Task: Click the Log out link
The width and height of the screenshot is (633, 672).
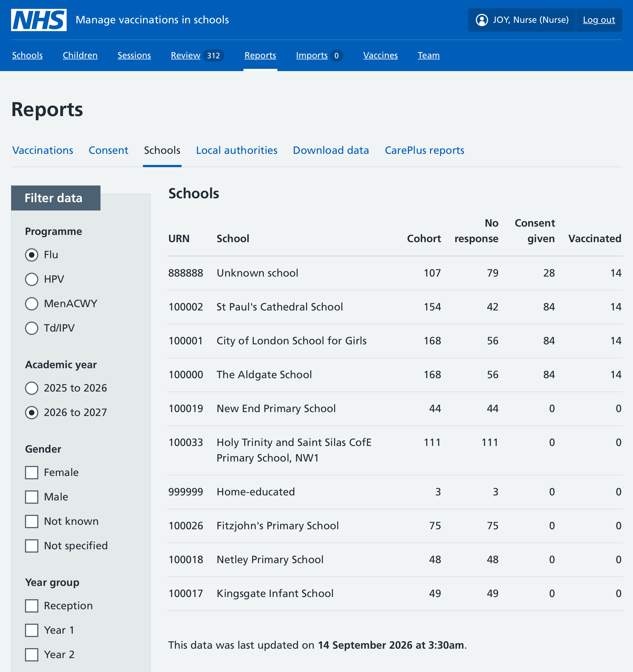Action: (599, 20)
